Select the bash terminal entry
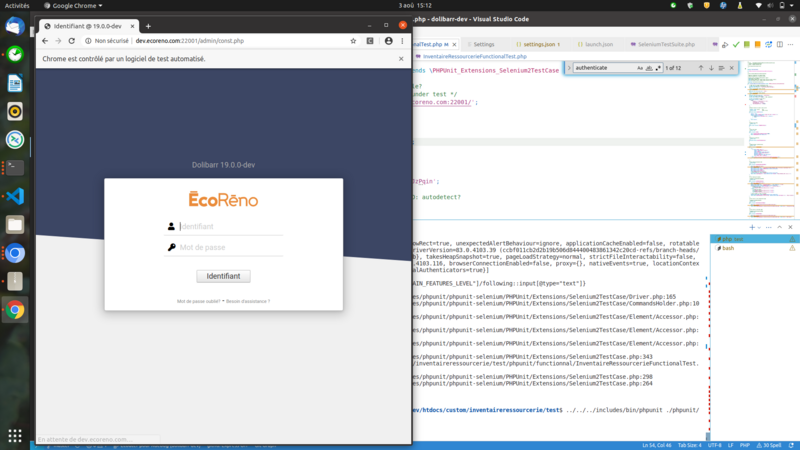800x450 pixels. point(754,248)
